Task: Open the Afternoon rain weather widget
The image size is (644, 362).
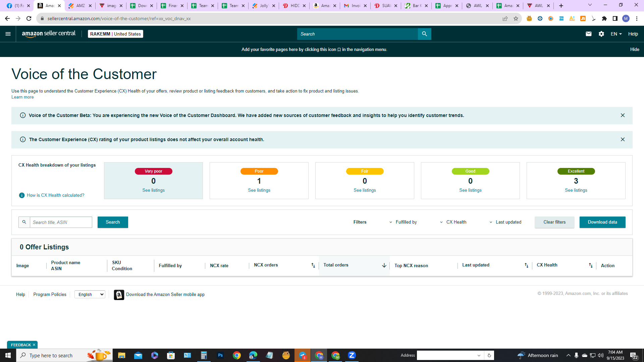Action: (538, 355)
